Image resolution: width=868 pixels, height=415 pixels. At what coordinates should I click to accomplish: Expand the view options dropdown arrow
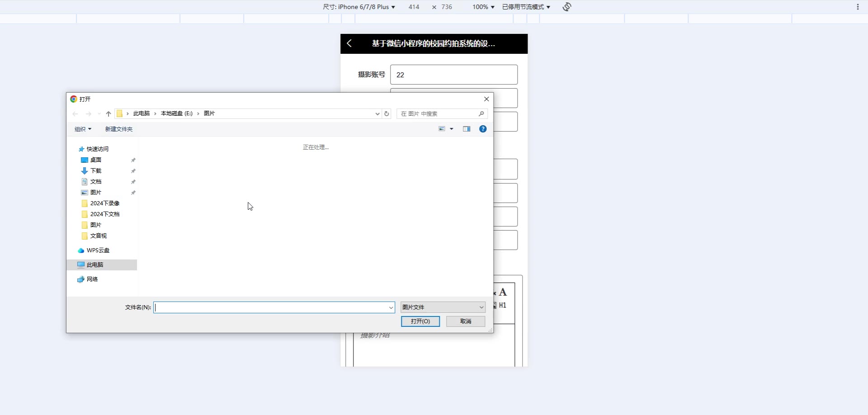tap(451, 129)
